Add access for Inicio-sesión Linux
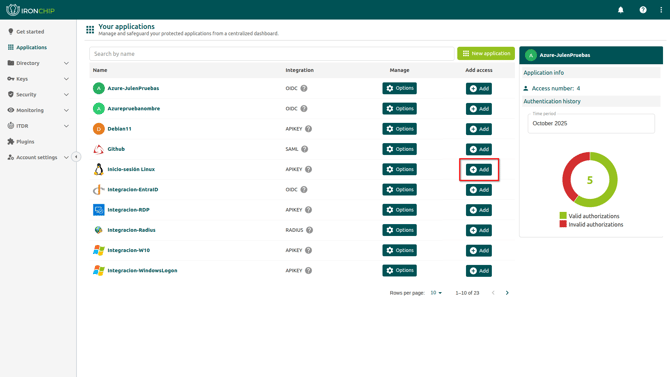 479,170
